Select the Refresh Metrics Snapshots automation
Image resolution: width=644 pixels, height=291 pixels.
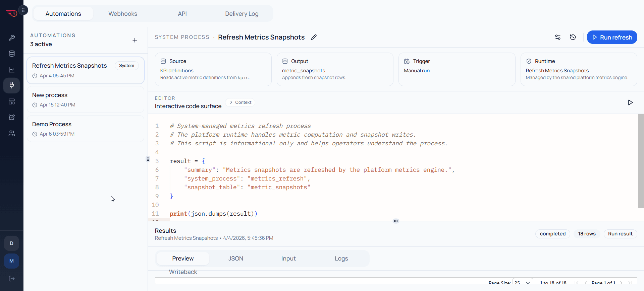pos(86,70)
